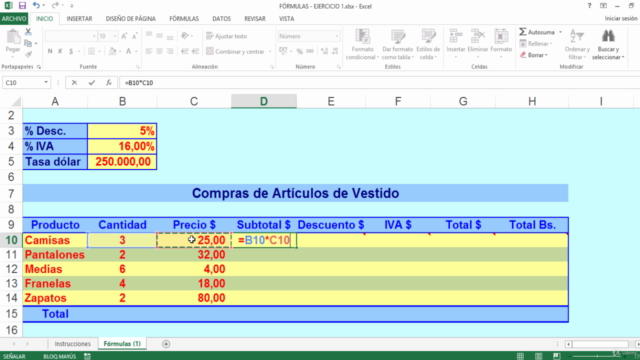Viewport: 640px width, 360px height.
Task: Confirm formula with checkmark button
Action: coord(91,82)
